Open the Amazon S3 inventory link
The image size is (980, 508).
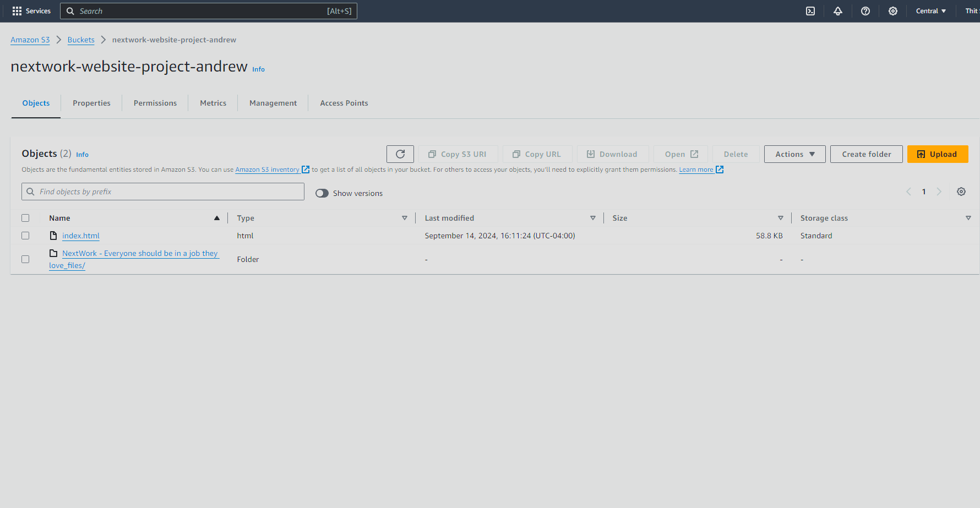point(268,170)
